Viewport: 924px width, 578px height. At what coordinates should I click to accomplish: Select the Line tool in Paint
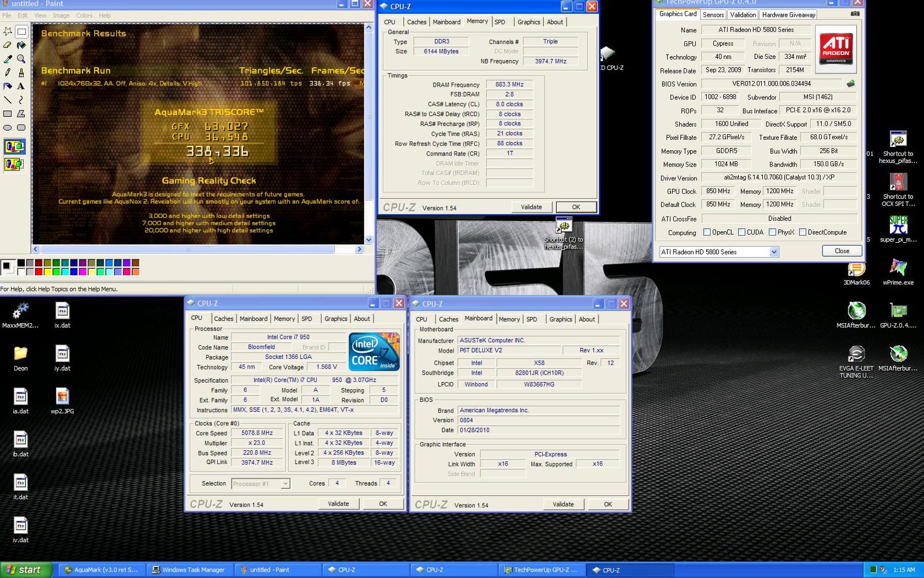click(x=8, y=100)
